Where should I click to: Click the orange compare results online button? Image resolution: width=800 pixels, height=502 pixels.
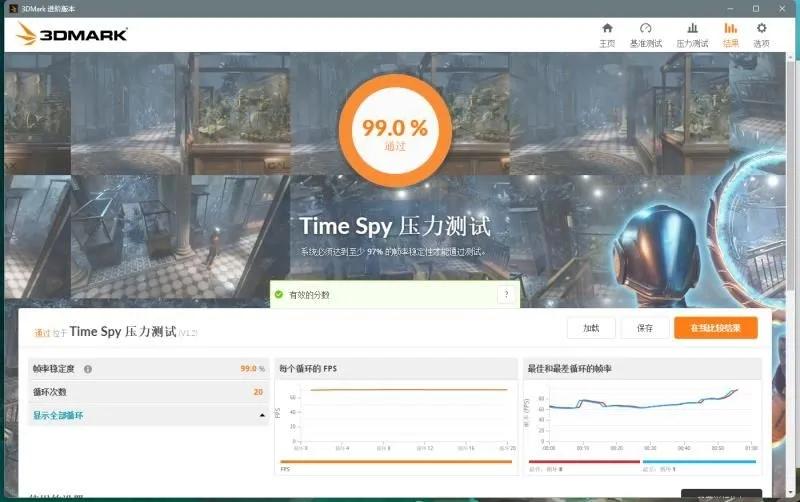click(x=715, y=328)
